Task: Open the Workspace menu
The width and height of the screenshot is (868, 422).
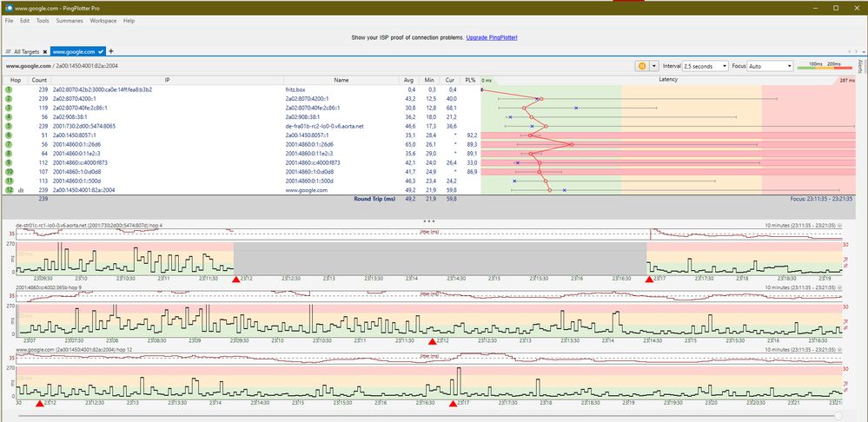Action: [x=103, y=20]
